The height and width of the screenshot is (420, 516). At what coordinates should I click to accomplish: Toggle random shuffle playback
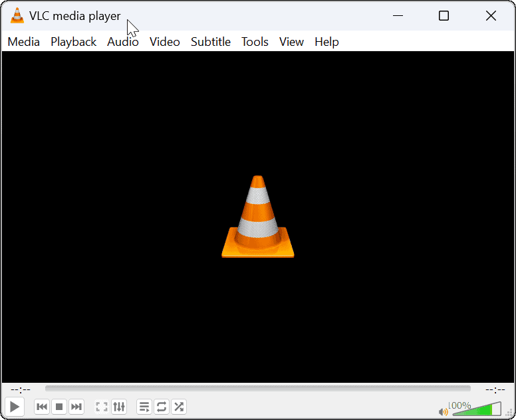[179, 407]
